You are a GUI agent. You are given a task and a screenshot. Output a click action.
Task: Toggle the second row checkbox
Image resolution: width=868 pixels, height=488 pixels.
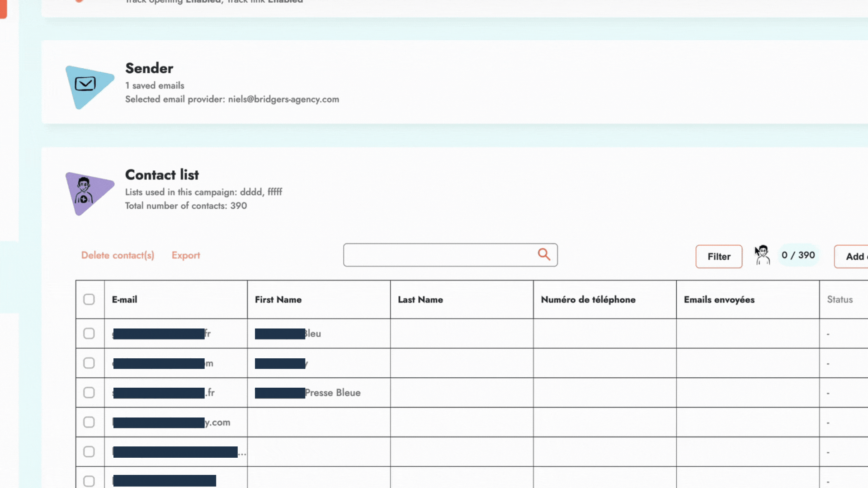pos(89,363)
